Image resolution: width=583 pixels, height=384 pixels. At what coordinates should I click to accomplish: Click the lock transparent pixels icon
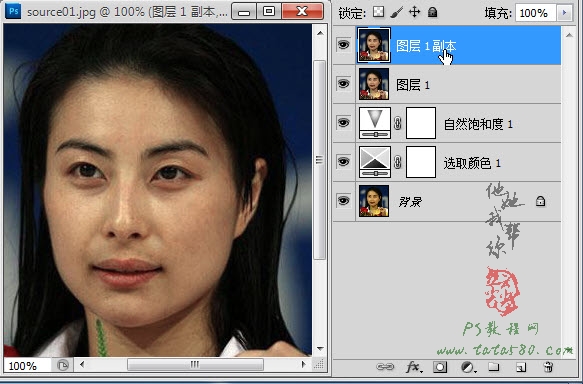[x=379, y=12]
